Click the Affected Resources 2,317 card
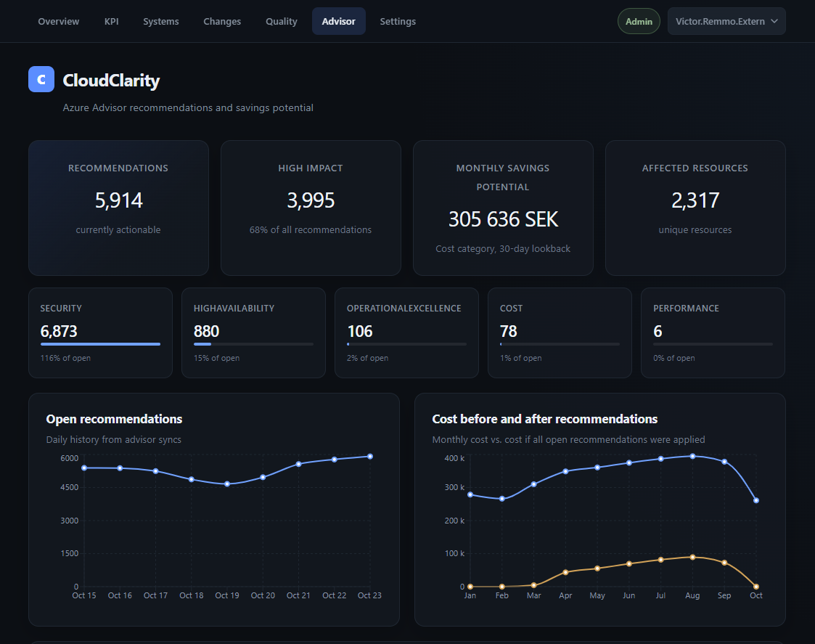The width and height of the screenshot is (815, 644). point(695,208)
